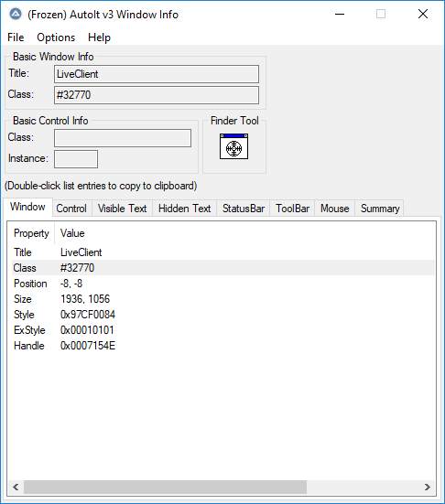
Task: Click the empty Instance field
Action: point(76,159)
